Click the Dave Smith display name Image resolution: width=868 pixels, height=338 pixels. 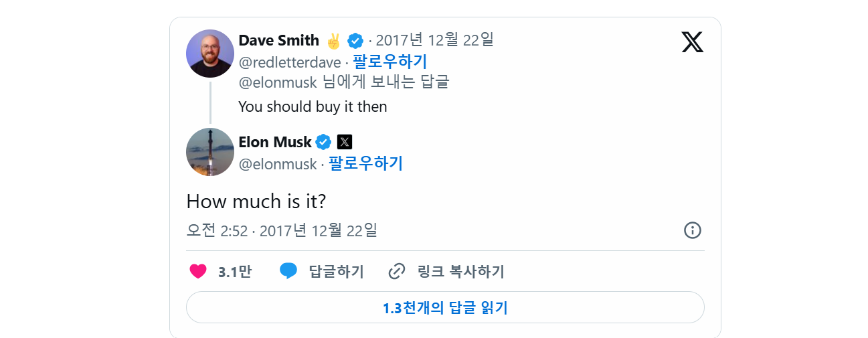point(278,41)
